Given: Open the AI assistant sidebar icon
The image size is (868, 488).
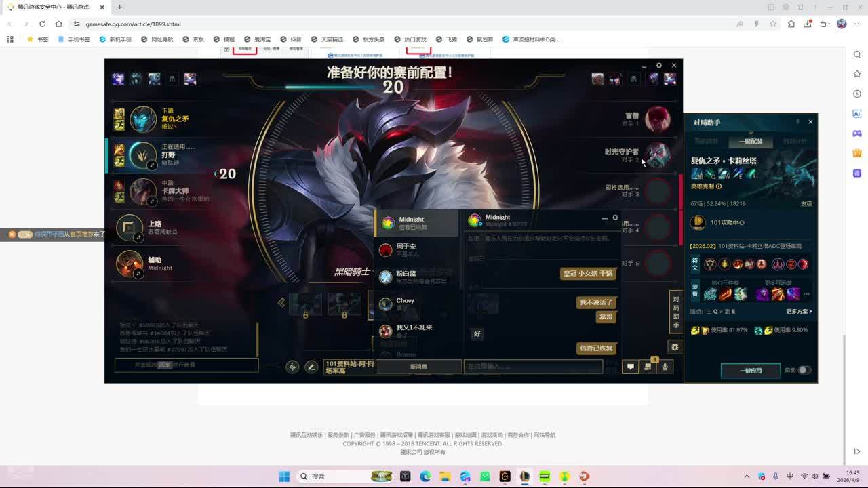Looking at the screenshot, I should click(857, 113).
